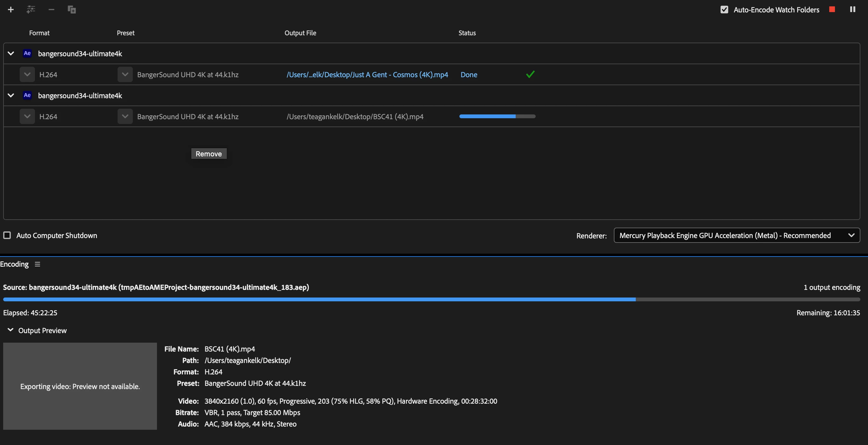Image resolution: width=868 pixels, height=445 pixels.
Task: Click the Remove minus icon in toolbar
Action: coord(51,10)
